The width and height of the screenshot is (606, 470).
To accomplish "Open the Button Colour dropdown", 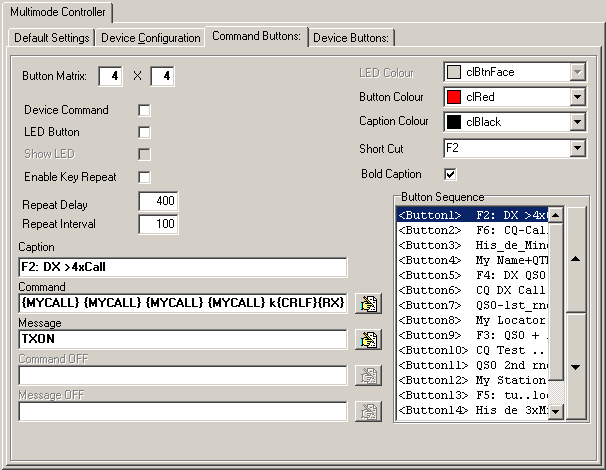I will coord(577,97).
